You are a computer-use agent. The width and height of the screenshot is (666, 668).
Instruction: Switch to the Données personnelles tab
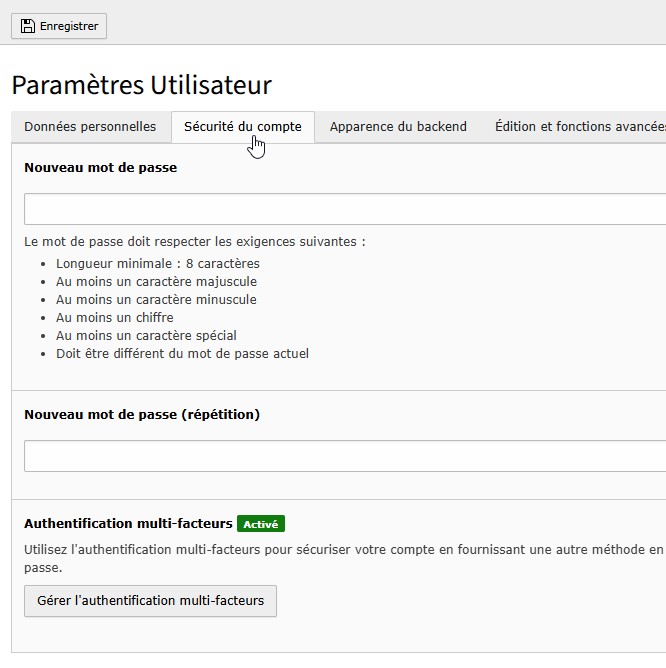point(90,127)
